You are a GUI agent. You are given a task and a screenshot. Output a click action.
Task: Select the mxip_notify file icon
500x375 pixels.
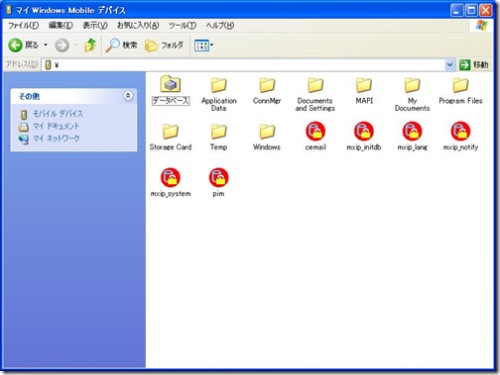(460, 131)
